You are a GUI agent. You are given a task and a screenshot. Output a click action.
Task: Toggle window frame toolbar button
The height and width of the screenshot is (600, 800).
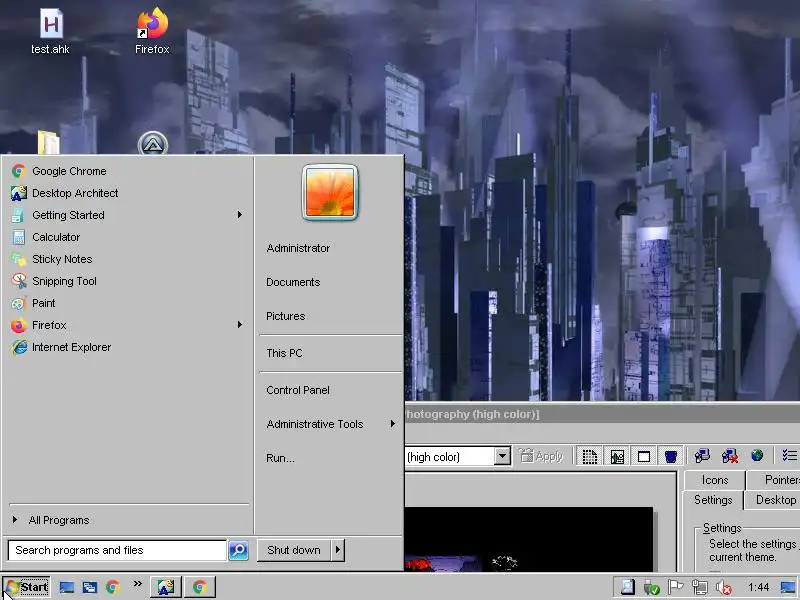644,456
